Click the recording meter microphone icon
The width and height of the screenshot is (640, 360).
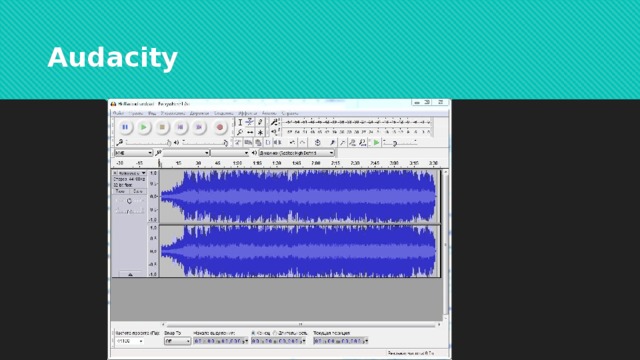click(x=274, y=122)
